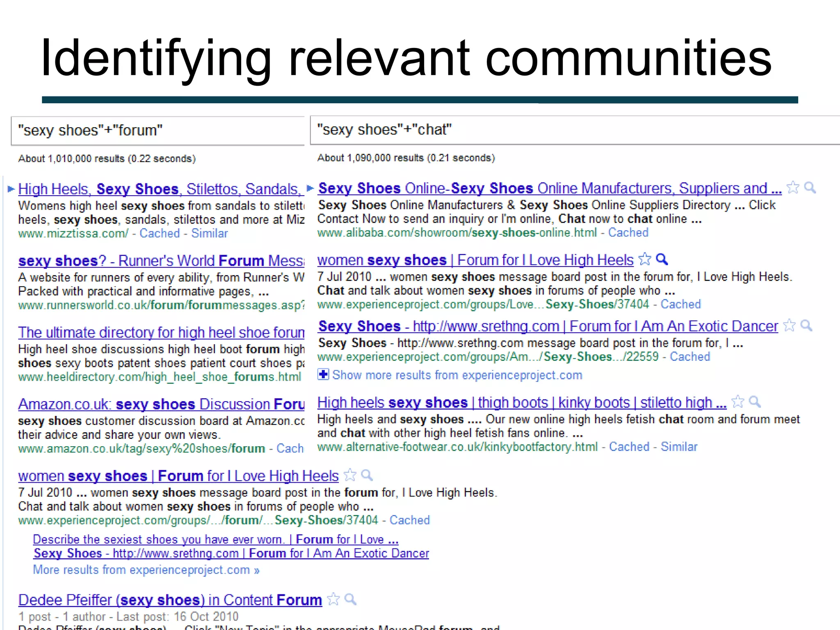840x630 pixels.
Task: Open partially visible Cached link of amazon.co.uk result
Action: click(x=290, y=449)
